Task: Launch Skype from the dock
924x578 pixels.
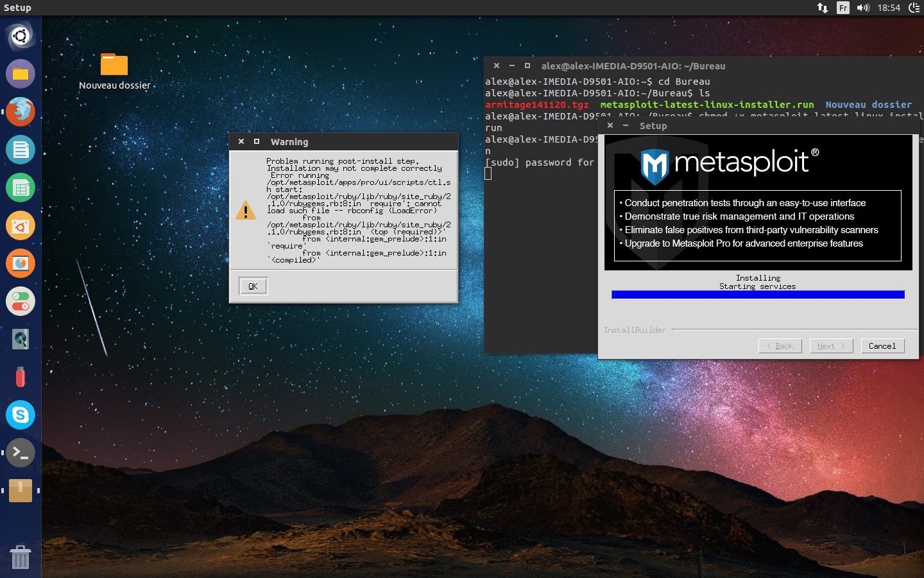Action: (21, 415)
